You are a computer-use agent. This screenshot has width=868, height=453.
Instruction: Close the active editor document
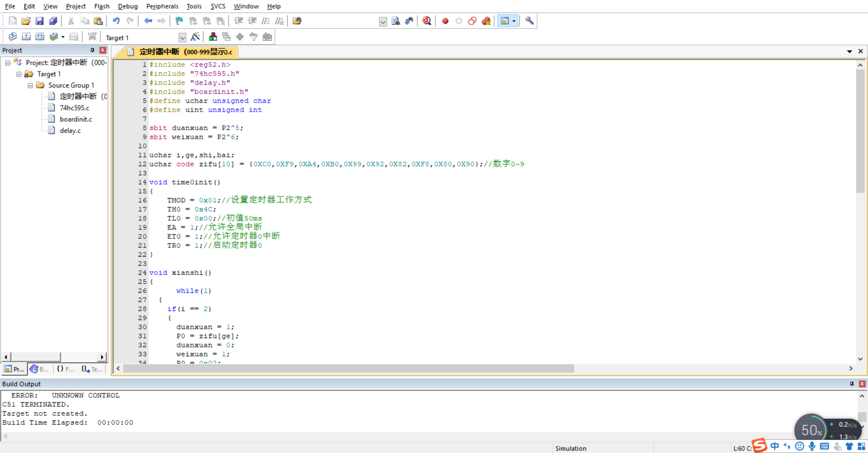click(x=861, y=52)
